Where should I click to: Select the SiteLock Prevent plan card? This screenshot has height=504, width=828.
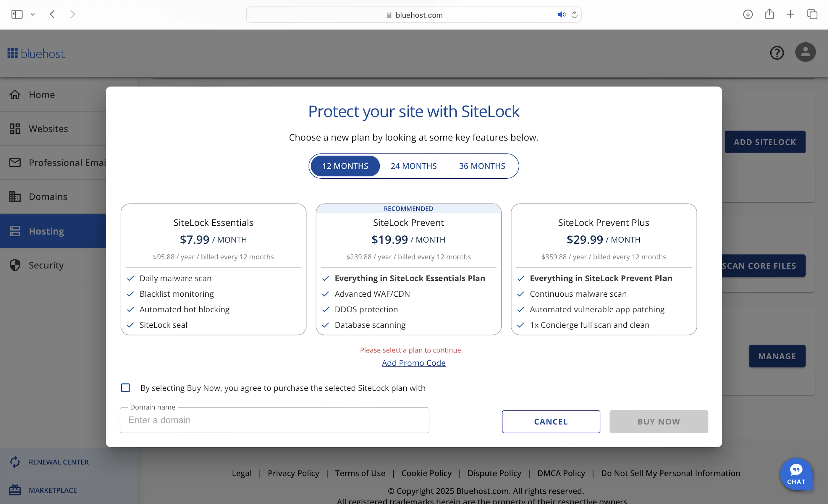pos(408,239)
